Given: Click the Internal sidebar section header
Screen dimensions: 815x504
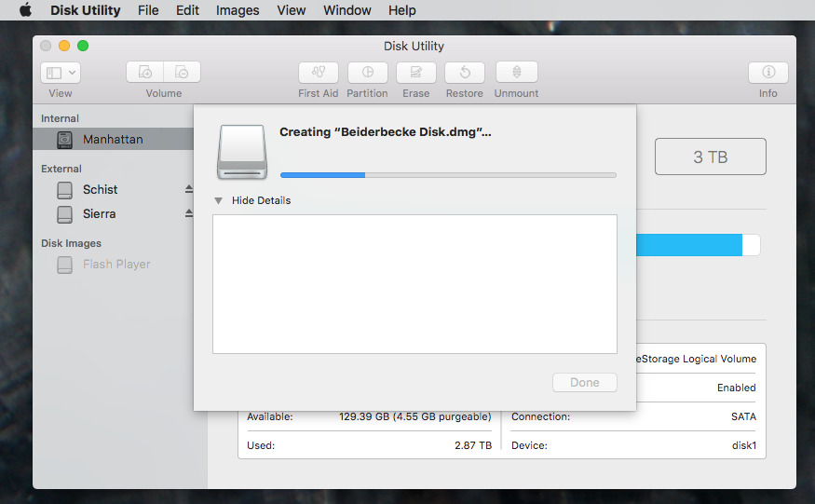Looking at the screenshot, I should click(60, 118).
